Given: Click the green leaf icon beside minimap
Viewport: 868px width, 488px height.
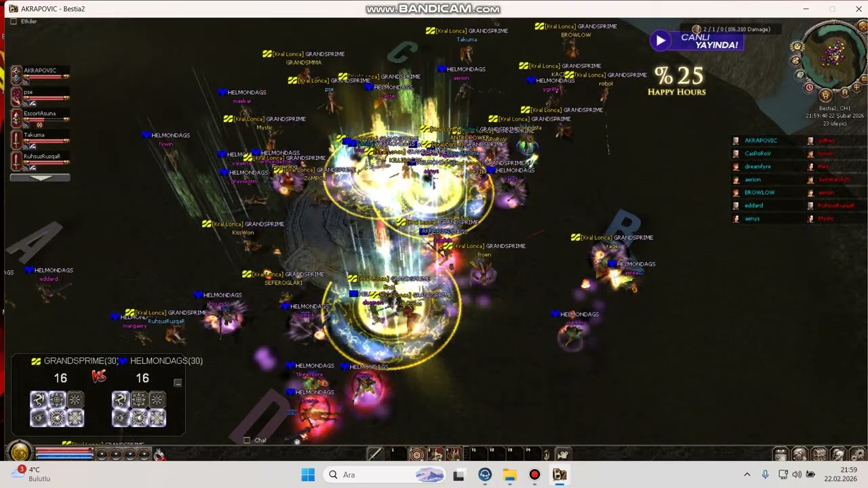Looking at the screenshot, I should coord(800,75).
